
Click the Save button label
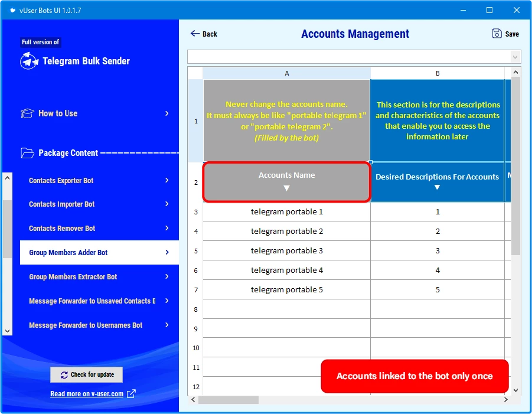pyautogui.click(x=512, y=34)
